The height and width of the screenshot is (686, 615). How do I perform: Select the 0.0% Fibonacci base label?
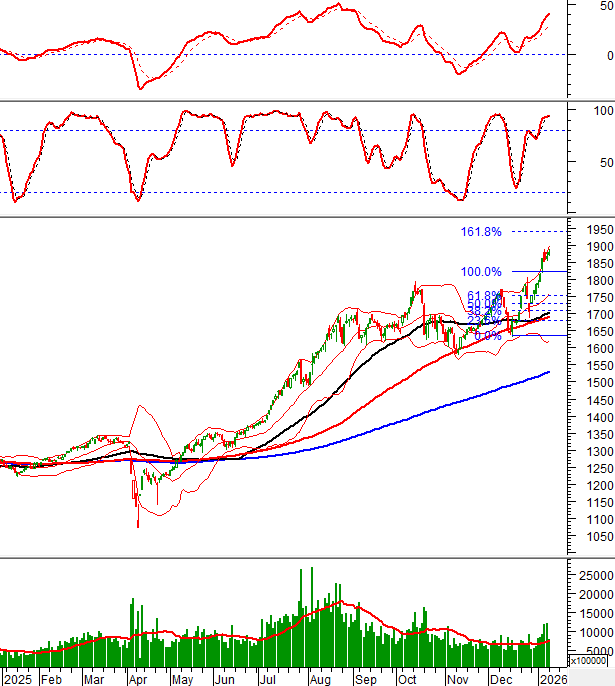(487, 336)
